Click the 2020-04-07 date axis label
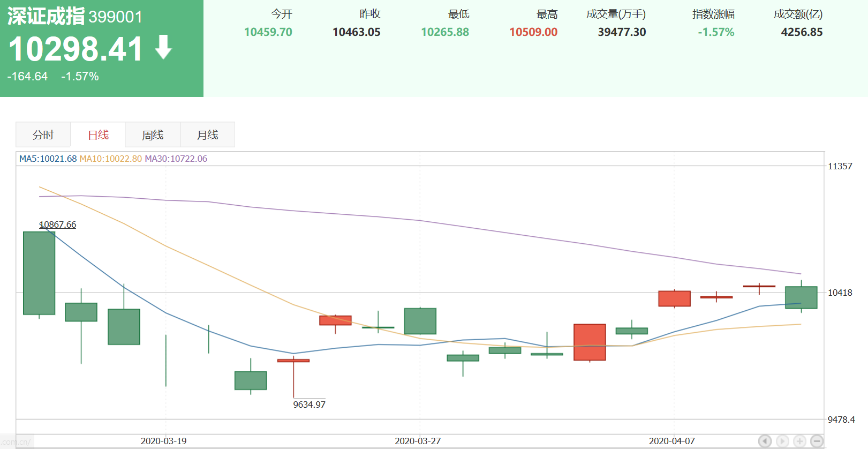The height and width of the screenshot is (449, 868). 671,441
